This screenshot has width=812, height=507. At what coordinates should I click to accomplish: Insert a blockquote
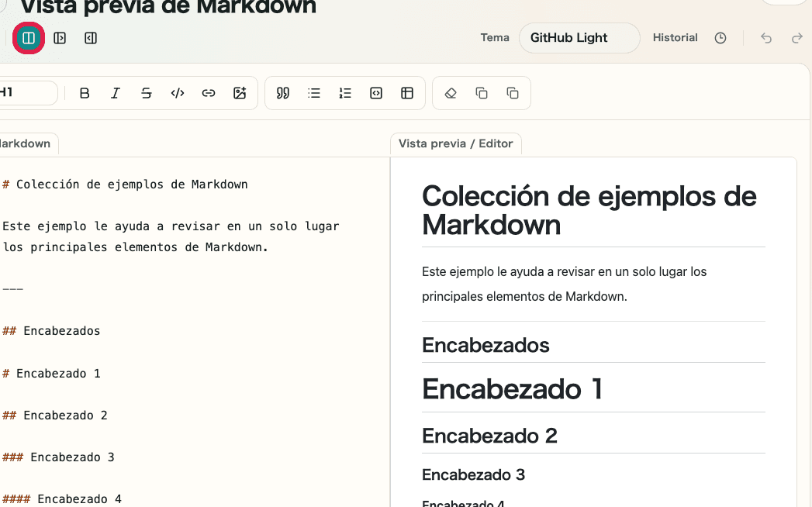coord(282,93)
